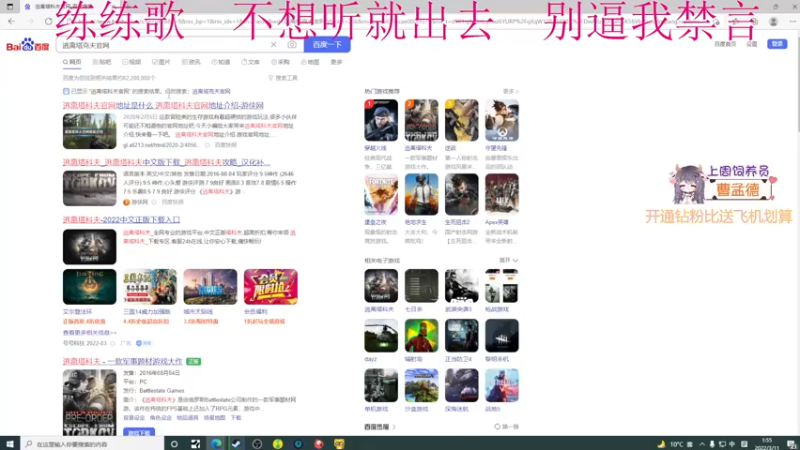Click the 城市天际线 ad image

(210, 287)
